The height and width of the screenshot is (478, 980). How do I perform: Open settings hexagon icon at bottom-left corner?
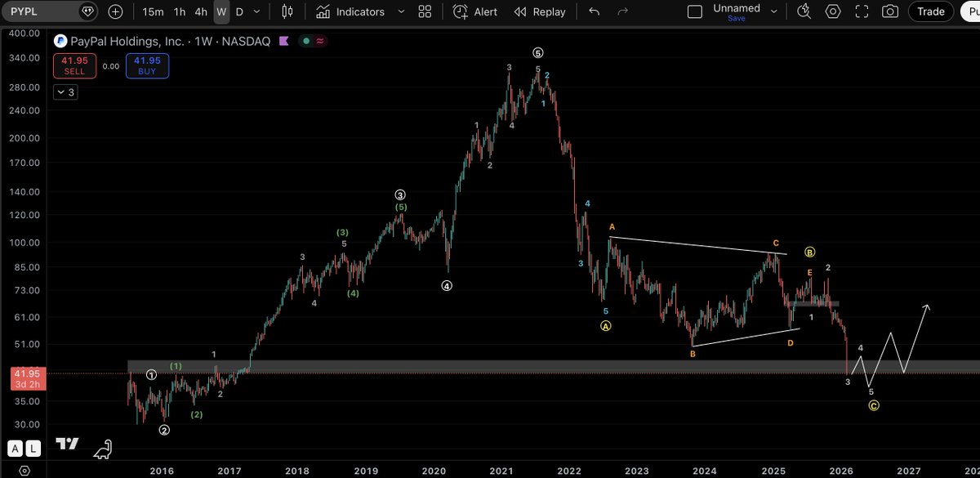click(x=25, y=471)
